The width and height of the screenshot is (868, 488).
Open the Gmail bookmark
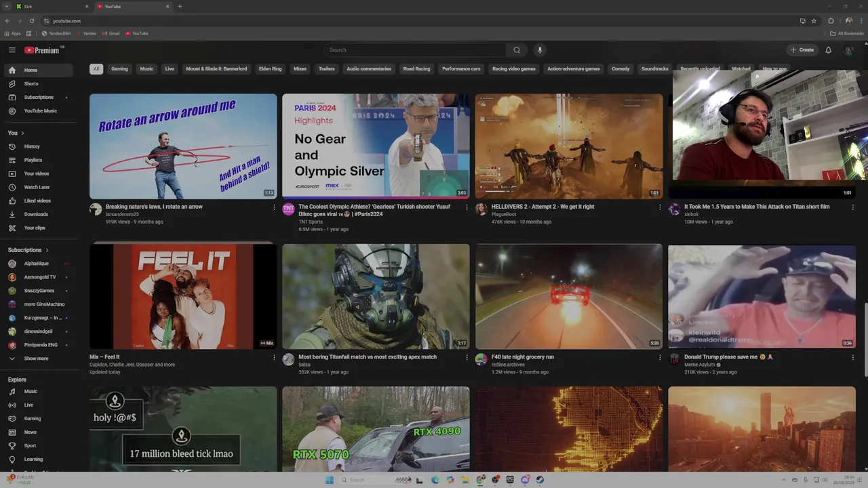pos(110,33)
